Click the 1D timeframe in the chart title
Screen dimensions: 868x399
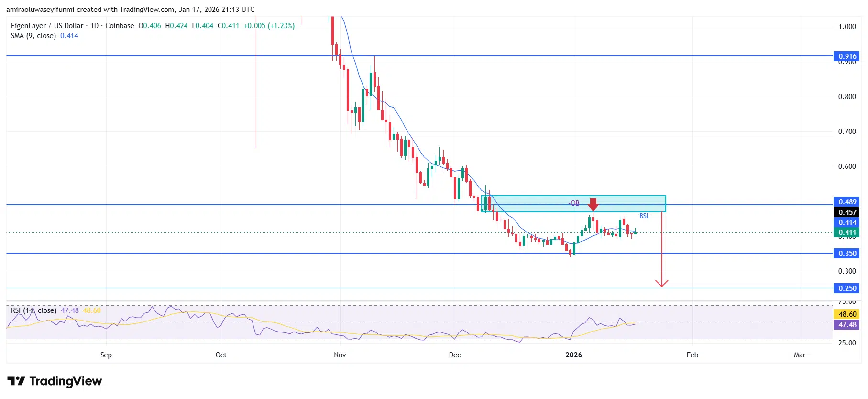94,26
